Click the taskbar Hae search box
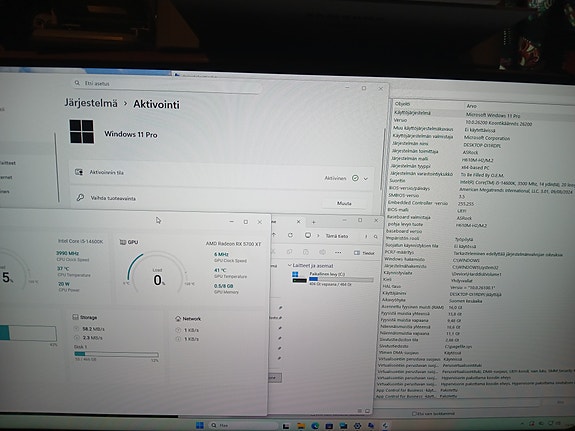 click(x=243, y=425)
